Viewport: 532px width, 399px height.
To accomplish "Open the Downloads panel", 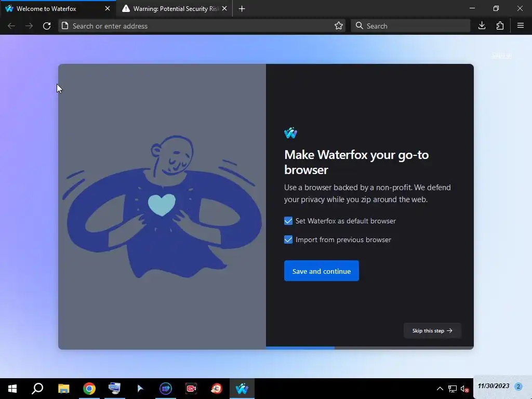I will pyautogui.click(x=482, y=26).
